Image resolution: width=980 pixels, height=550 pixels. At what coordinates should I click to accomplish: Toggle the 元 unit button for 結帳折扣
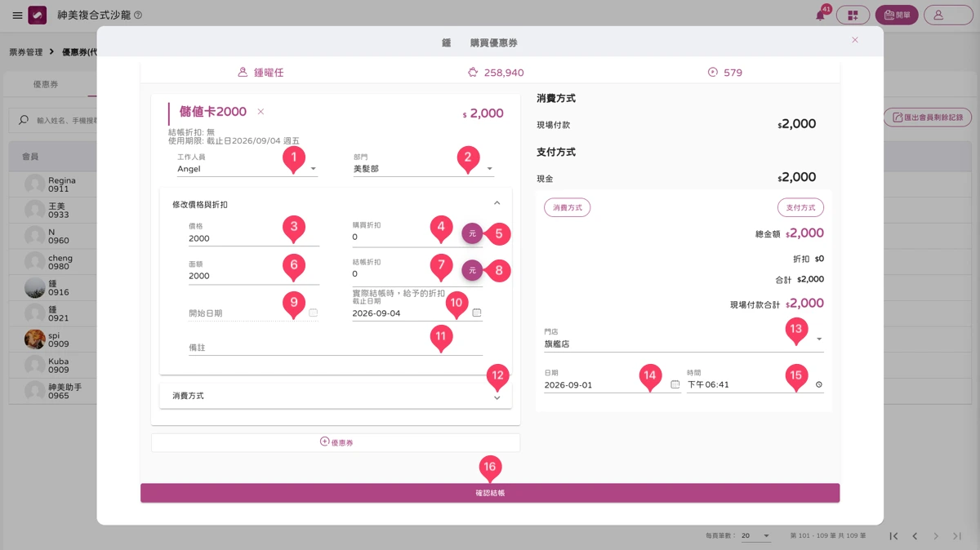(x=472, y=270)
